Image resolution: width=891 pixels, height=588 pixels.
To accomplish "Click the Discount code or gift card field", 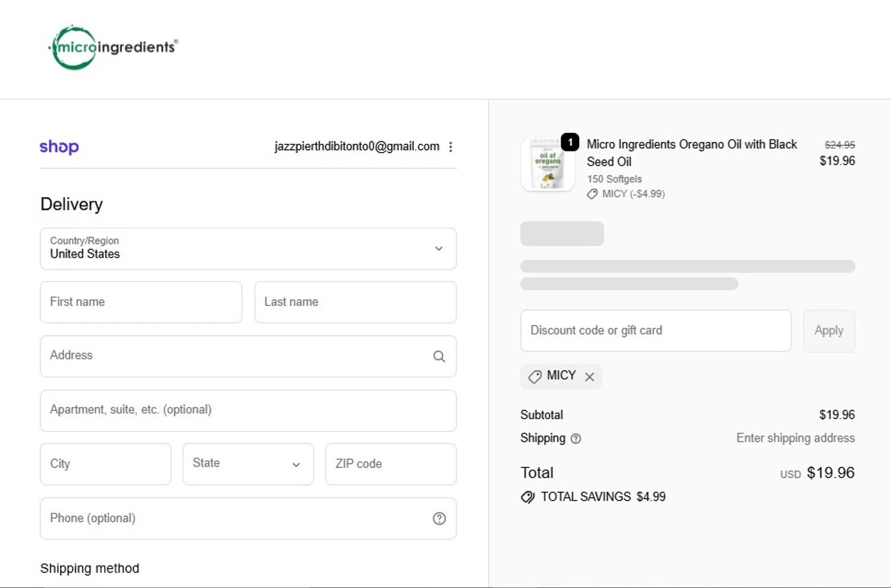I will (656, 330).
